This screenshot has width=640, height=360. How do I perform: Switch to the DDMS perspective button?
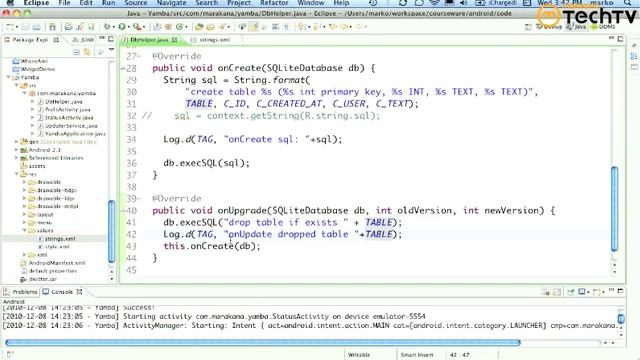[x=603, y=27]
